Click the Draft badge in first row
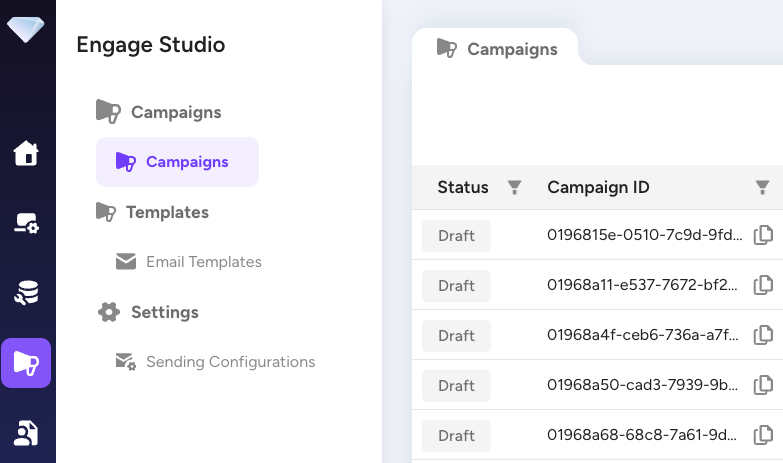Image resolution: width=783 pixels, height=463 pixels. point(456,236)
